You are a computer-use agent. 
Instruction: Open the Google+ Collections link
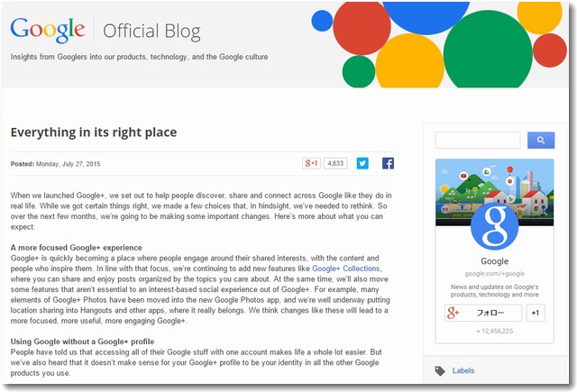[x=346, y=269]
